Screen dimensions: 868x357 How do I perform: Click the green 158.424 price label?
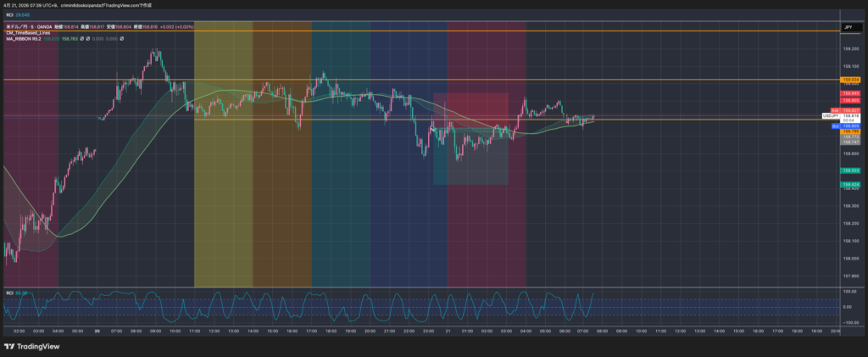pos(849,184)
